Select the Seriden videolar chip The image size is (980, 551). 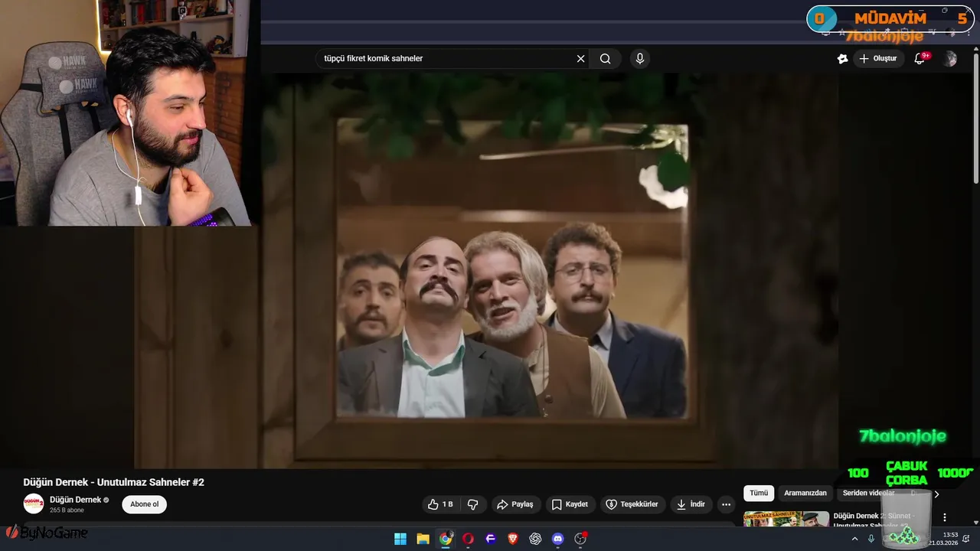tap(868, 494)
